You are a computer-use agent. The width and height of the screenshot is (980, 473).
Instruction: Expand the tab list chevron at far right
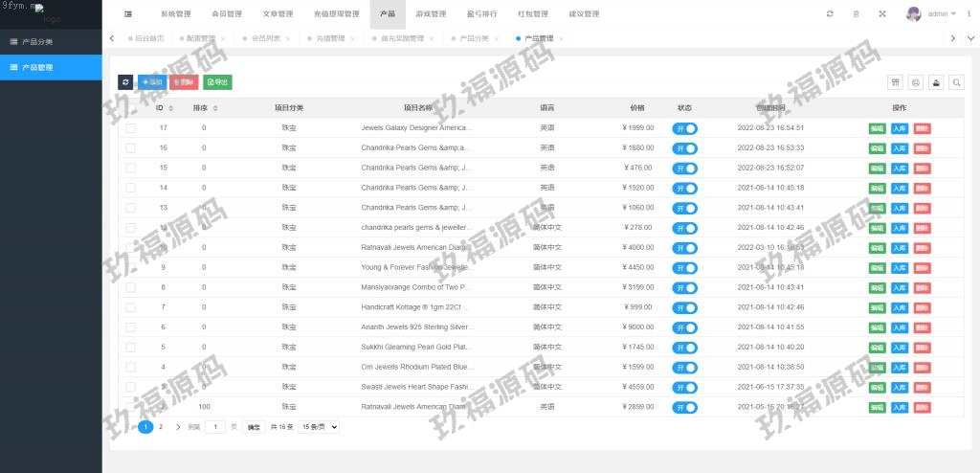970,38
